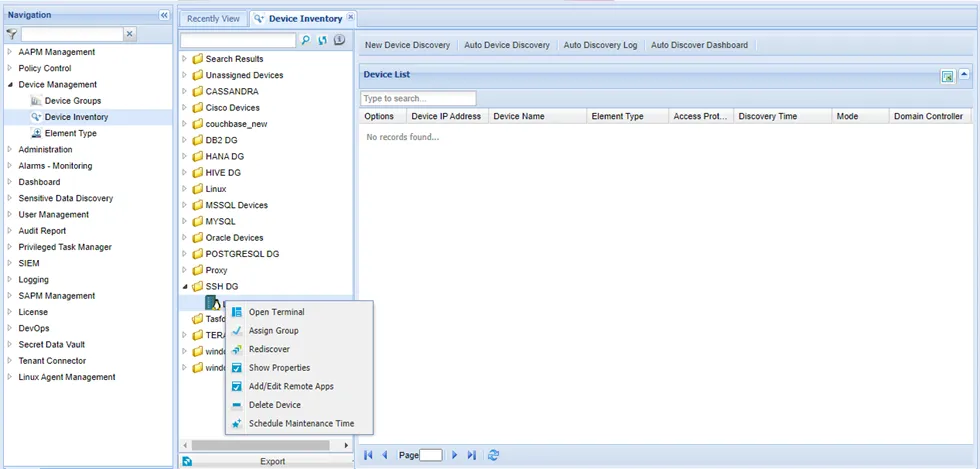The image size is (980, 469).
Task: Collapse Device Management node in Navigation
Action: (10, 84)
